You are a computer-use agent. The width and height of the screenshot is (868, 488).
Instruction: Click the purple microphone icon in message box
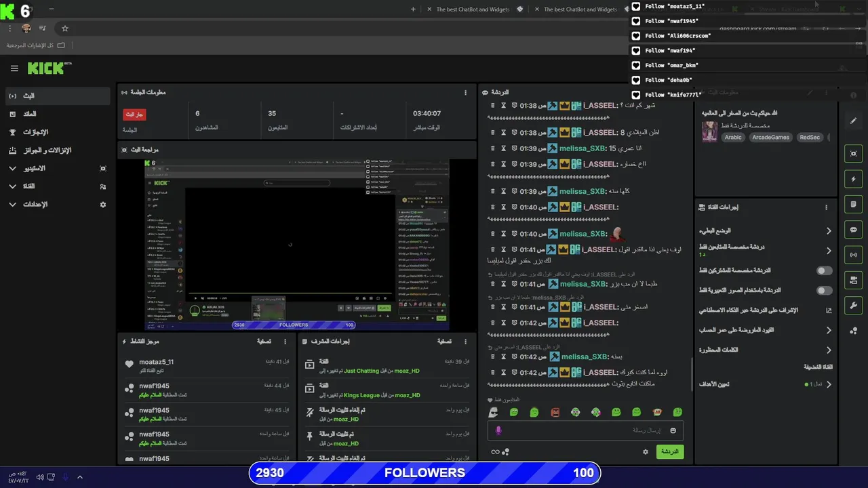click(498, 430)
